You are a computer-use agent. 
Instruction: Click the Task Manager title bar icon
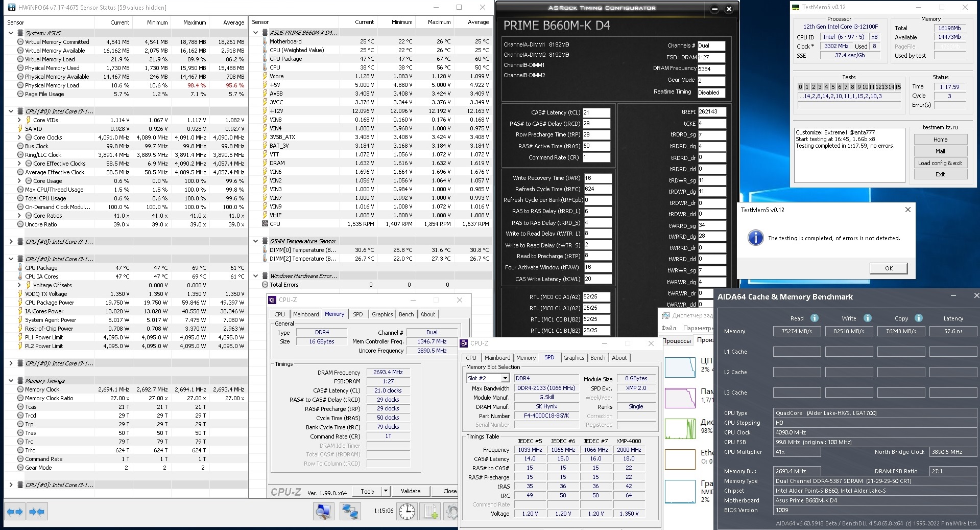click(x=666, y=315)
